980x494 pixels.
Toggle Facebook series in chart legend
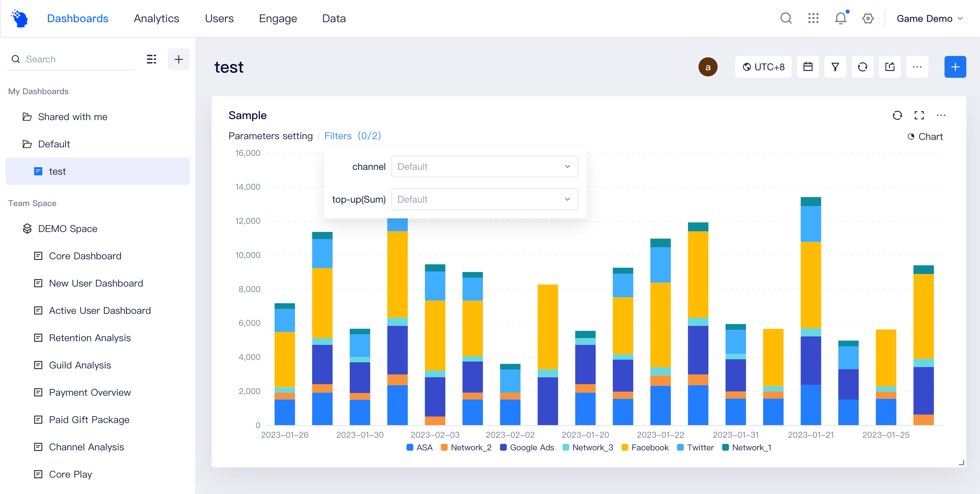[x=645, y=447]
